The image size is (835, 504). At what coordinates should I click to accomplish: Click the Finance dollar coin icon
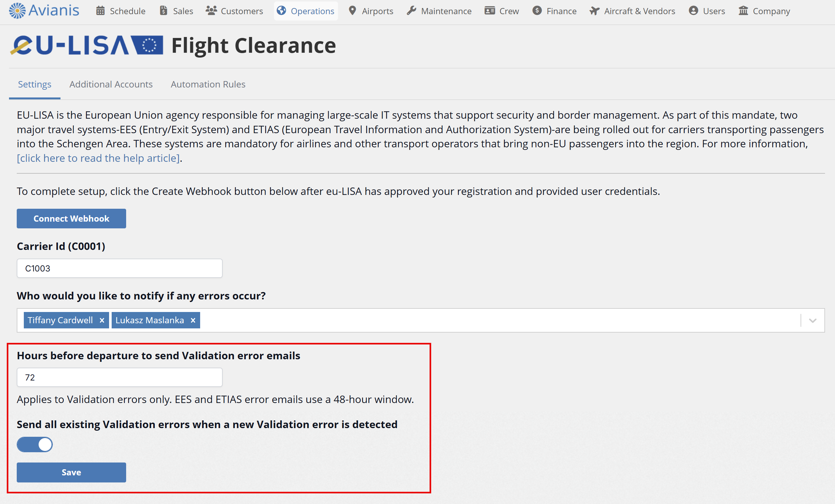(537, 11)
